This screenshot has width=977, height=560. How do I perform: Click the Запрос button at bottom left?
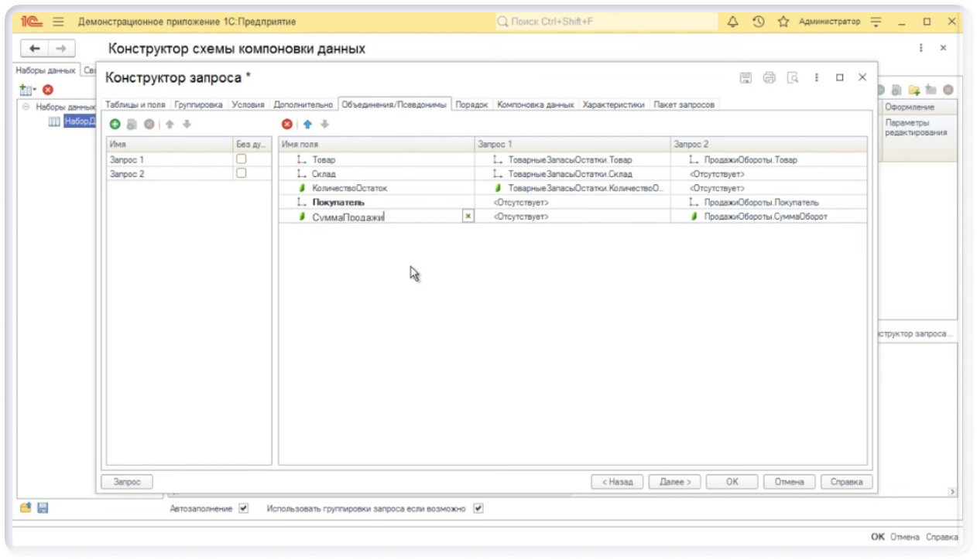(x=127, y=481)
